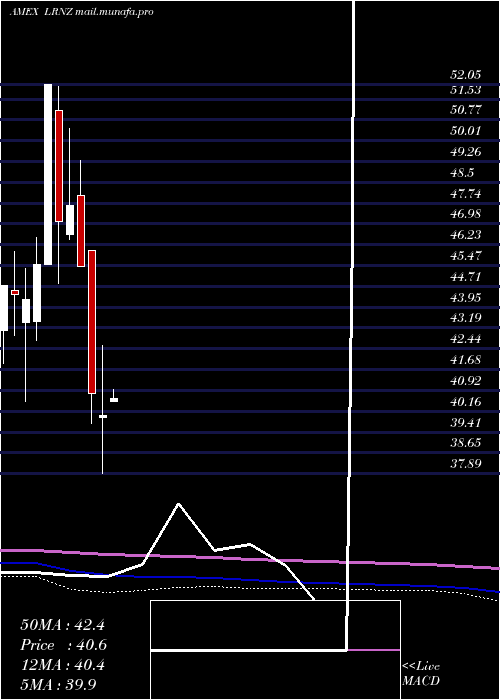The image size is (500, 700).
Task: Click the 44.71 price label
Action: pyautogui.click(x=466, y=277)
